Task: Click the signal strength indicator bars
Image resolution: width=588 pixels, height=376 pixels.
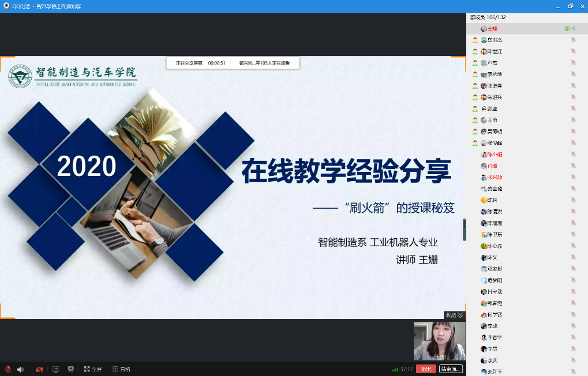Action: [395, 369]
